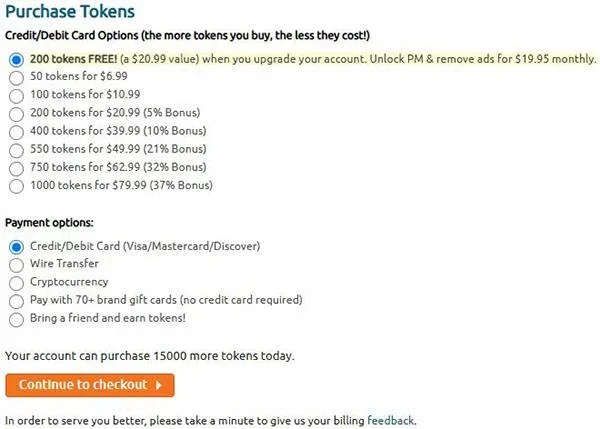Click the Purchase Tokens heading
Screen dimensions: 600x429
point(70,11)
